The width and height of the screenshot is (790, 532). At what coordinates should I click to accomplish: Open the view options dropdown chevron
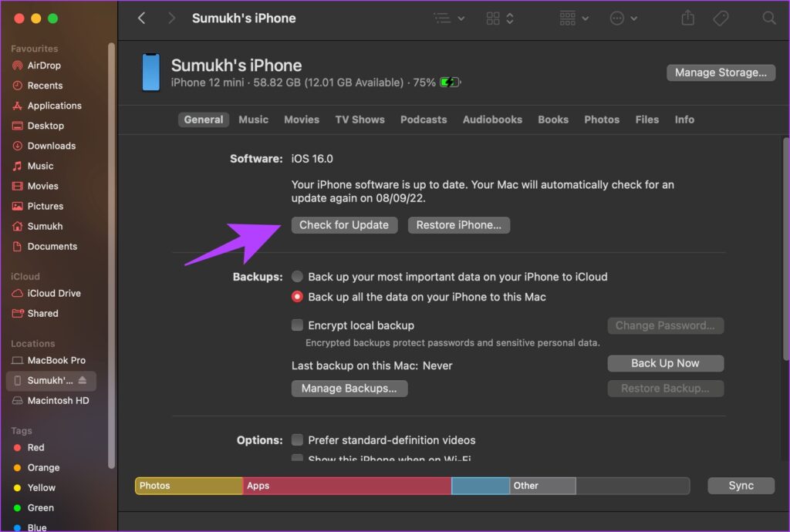coord(509,17)
